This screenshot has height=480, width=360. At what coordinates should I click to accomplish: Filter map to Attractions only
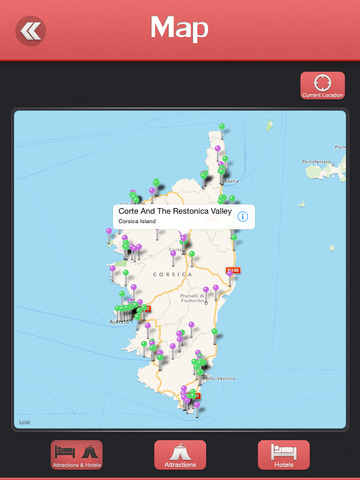click(180, 455)
